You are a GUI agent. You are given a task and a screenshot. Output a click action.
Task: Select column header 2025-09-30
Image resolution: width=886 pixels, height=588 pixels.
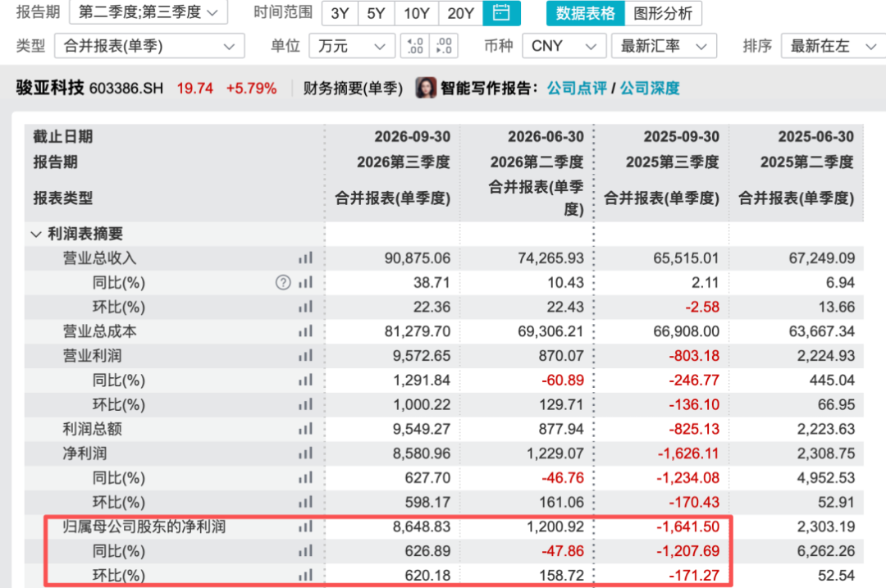tap(682, 137)
